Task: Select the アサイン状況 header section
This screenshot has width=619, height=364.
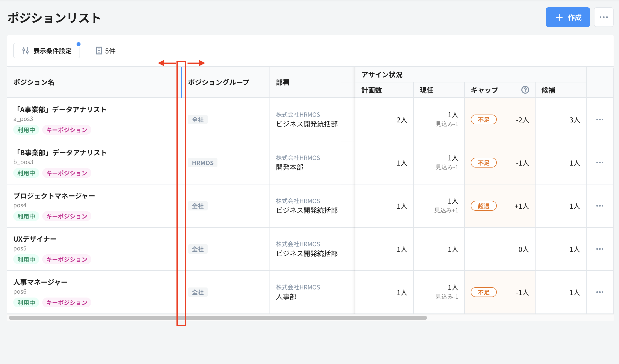Action: point(381,75)
